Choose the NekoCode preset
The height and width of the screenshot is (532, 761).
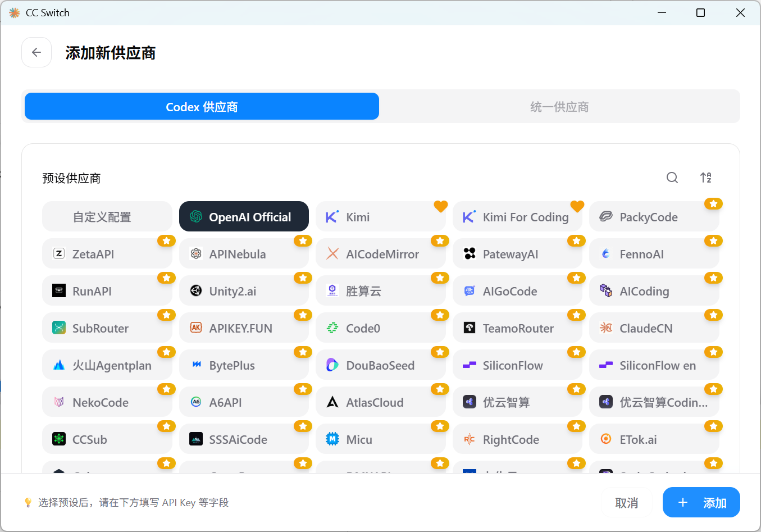(107, 402)
